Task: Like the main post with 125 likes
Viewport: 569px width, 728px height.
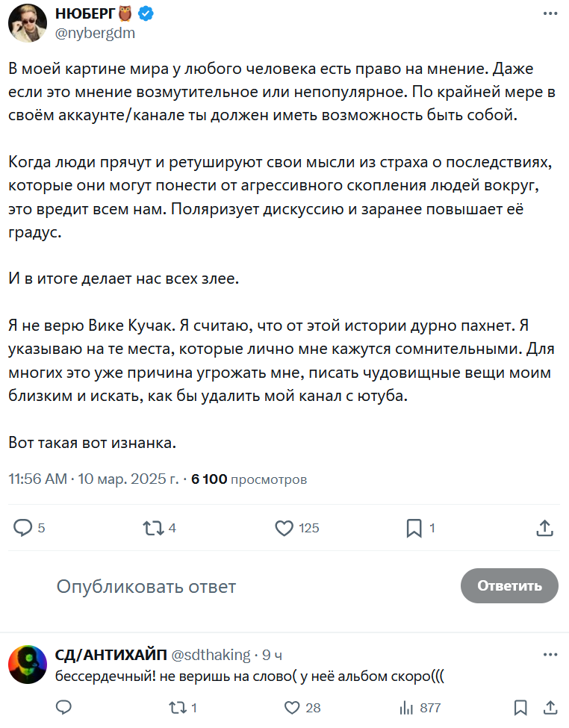Action: tap(284, 528)
